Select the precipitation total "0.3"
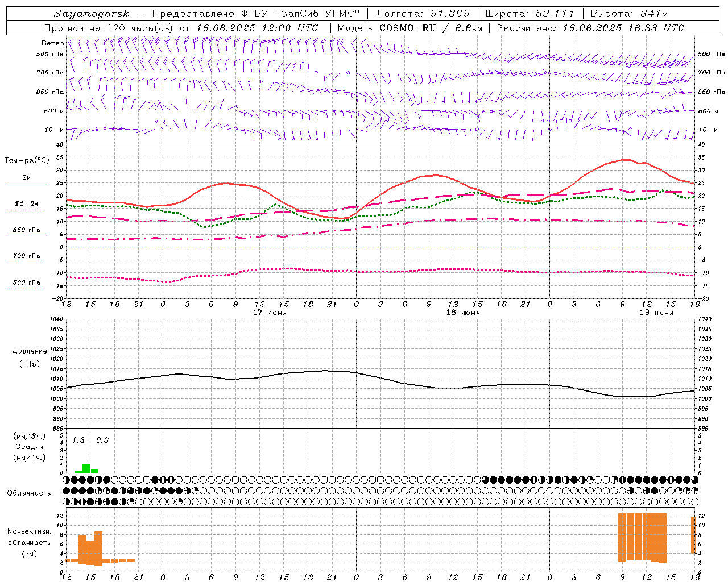Viewport: 728px width, 582px height. [102, 440]
